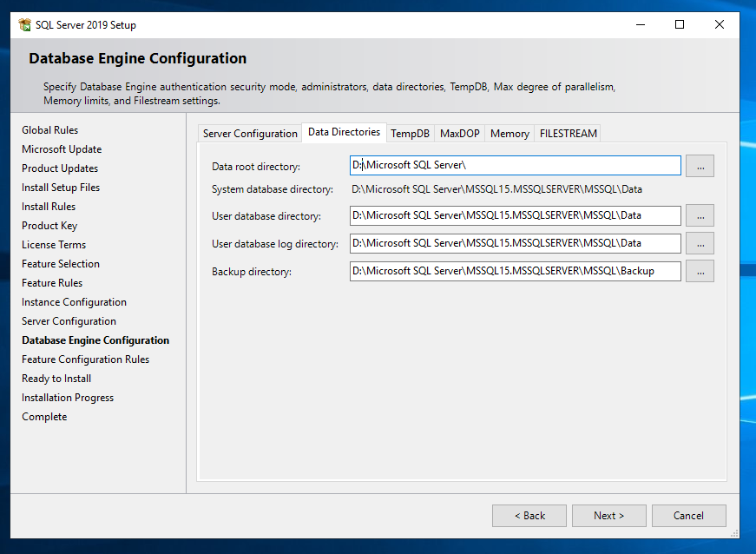Screen dimensions: 756x554
Task: Click the Install Rules step
Action: pos(49,207)
